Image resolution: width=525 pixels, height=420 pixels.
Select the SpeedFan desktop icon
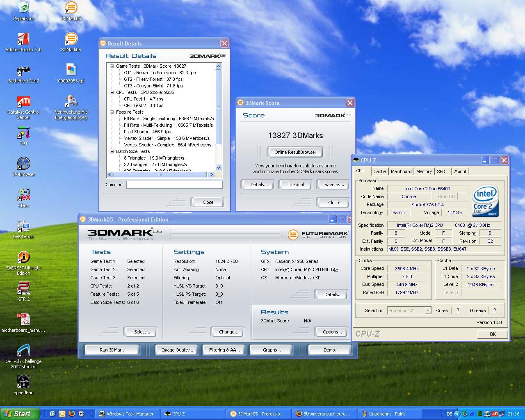[23, 382]
